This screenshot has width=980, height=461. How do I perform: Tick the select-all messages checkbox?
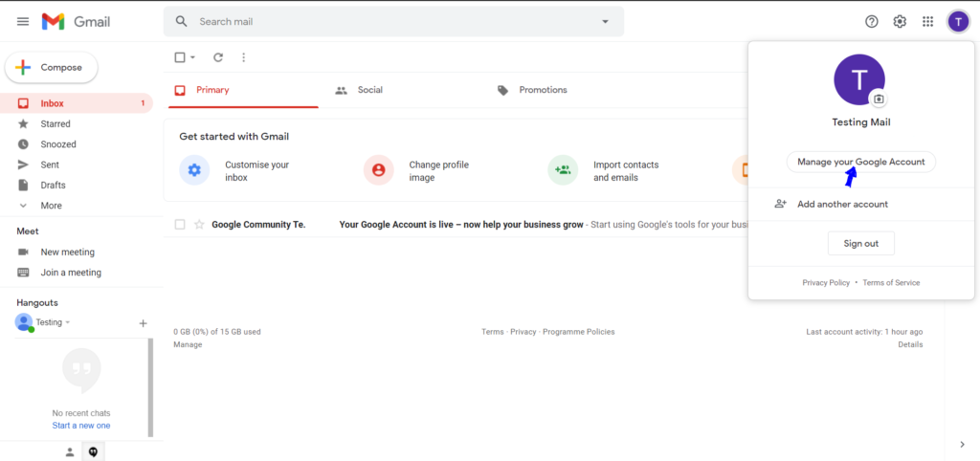[x=180, y=57]
